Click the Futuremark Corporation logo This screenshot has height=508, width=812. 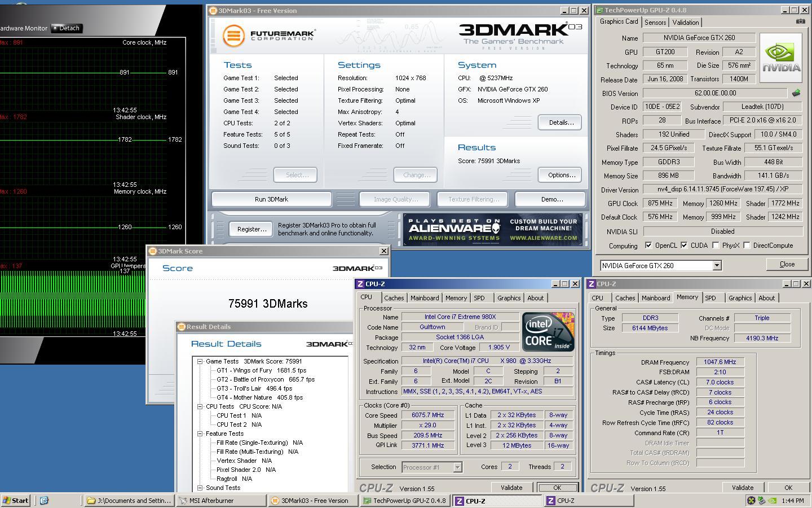tap(268, 36)
